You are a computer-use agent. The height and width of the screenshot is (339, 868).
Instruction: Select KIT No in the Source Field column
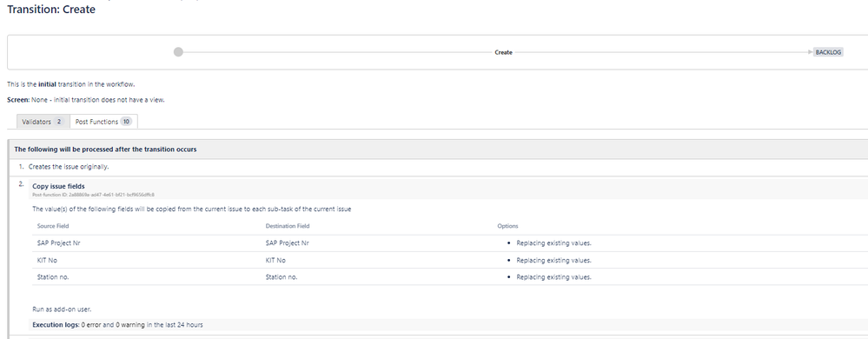coord(47,261)
